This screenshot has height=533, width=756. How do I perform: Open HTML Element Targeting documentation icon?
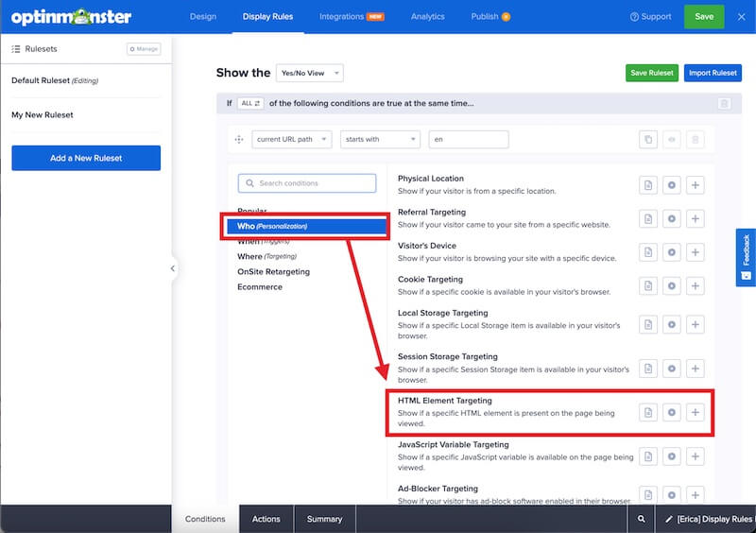coord(648,412)
